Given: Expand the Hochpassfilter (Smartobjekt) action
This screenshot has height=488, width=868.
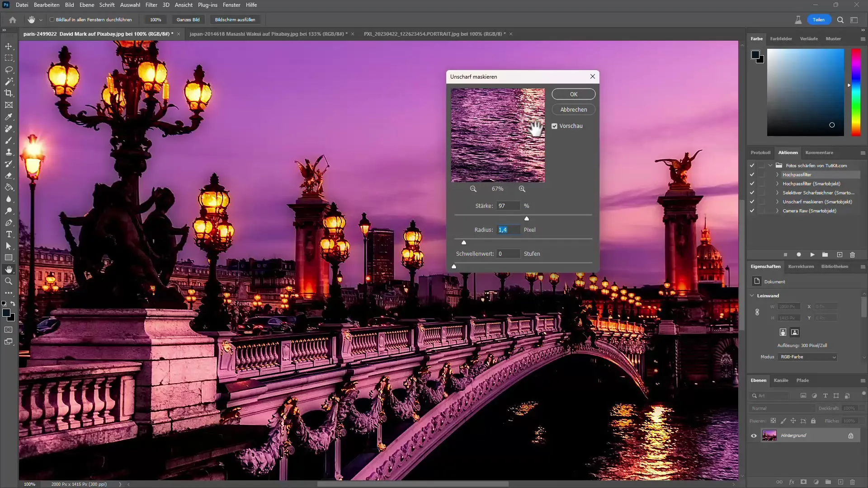Looking at the screenshot, I should [x=778, y=184].
